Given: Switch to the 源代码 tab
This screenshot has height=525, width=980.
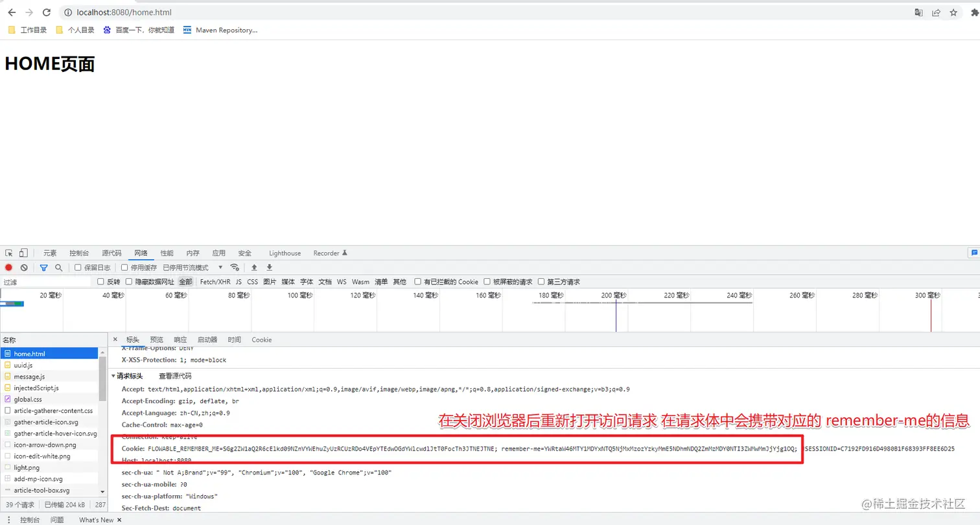Looking at the screenshot, I should tap(111, 253).
